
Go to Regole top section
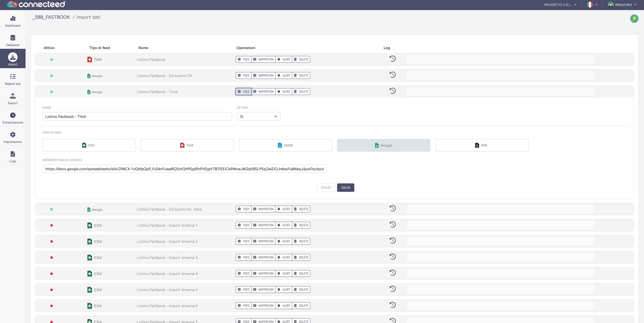[13, 77]
